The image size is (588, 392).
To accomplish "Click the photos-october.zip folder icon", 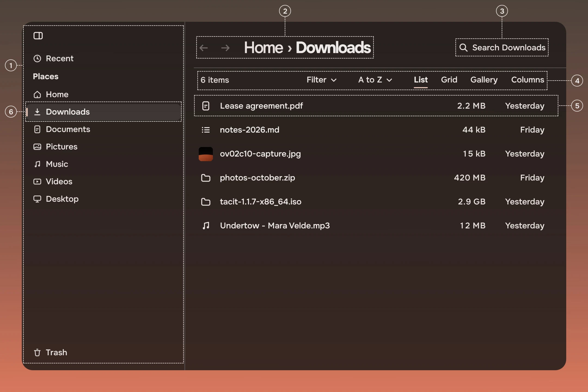I will click(x=206, y=178).
